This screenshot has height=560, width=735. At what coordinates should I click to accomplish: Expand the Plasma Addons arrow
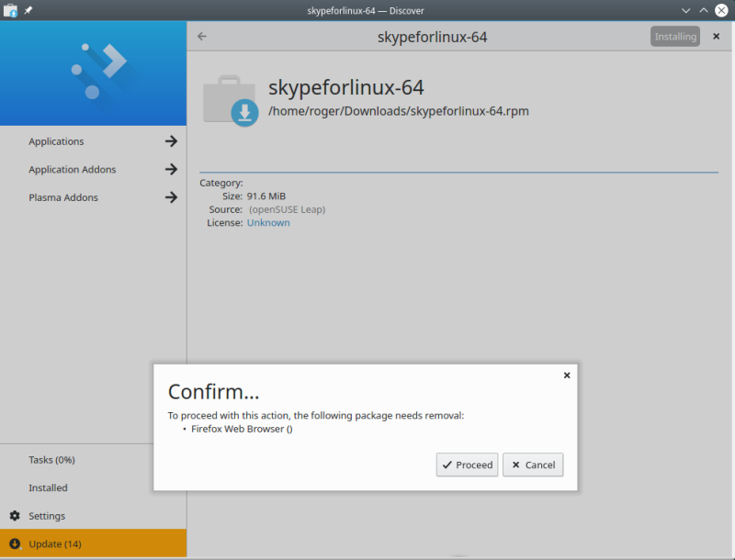pyautogui.click(x=171, y=197)
